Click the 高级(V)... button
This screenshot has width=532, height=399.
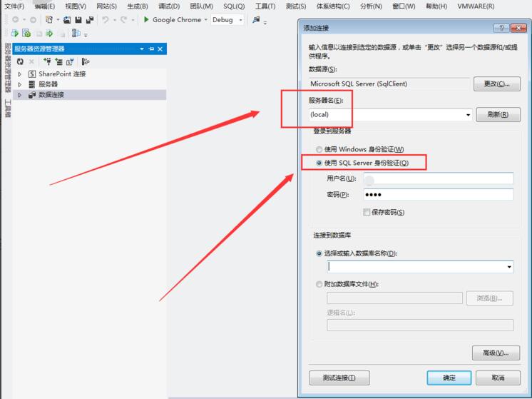tap(496, 353)
